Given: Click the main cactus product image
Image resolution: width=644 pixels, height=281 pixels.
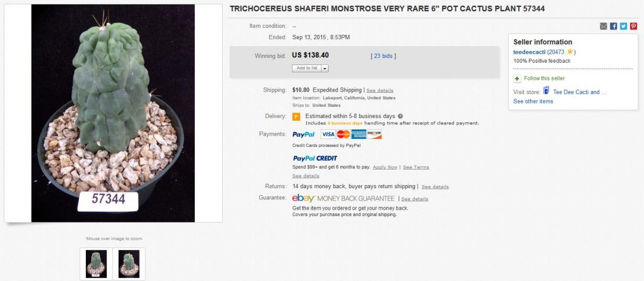Looking at the screenshot, I should pos(113,113).
